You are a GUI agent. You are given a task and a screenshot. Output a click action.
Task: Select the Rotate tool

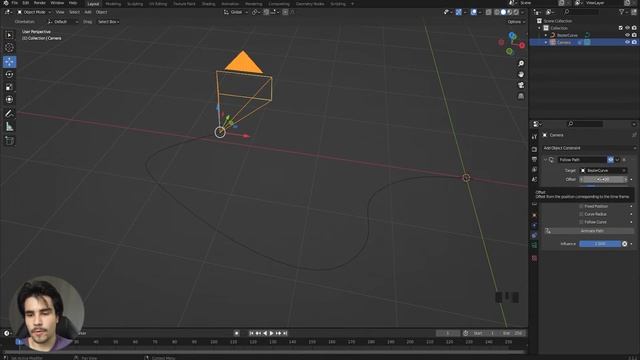9,74
